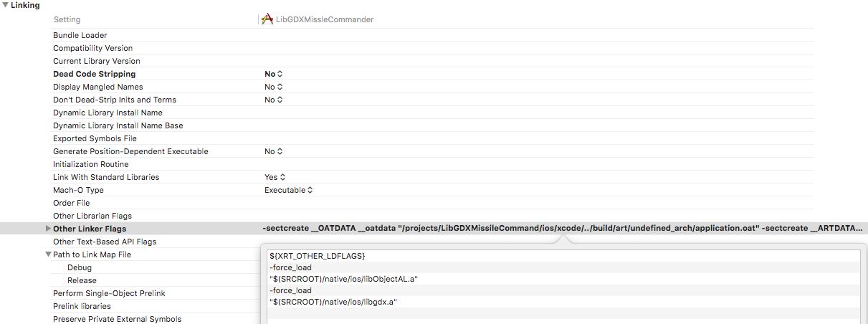Screen dimensions: 868x324
Task: Select the Exported Symbols File setting
Action: click(95, 138)
